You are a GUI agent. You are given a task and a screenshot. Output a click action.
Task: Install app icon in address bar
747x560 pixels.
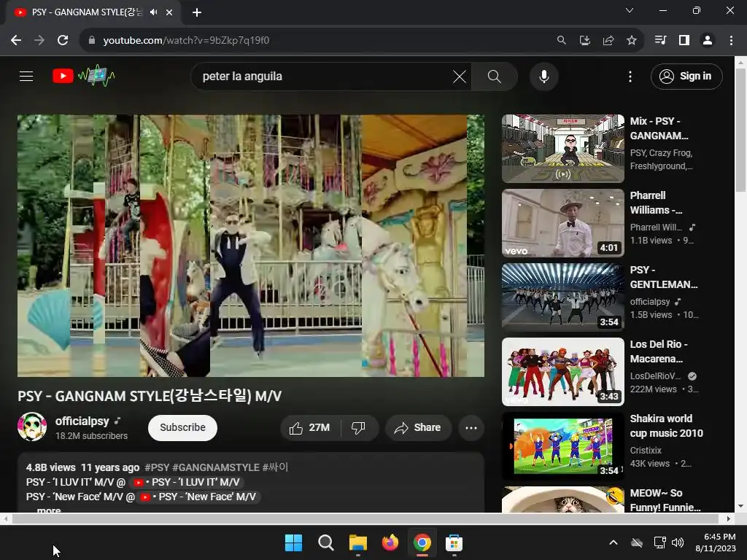(x=585, y=41)
